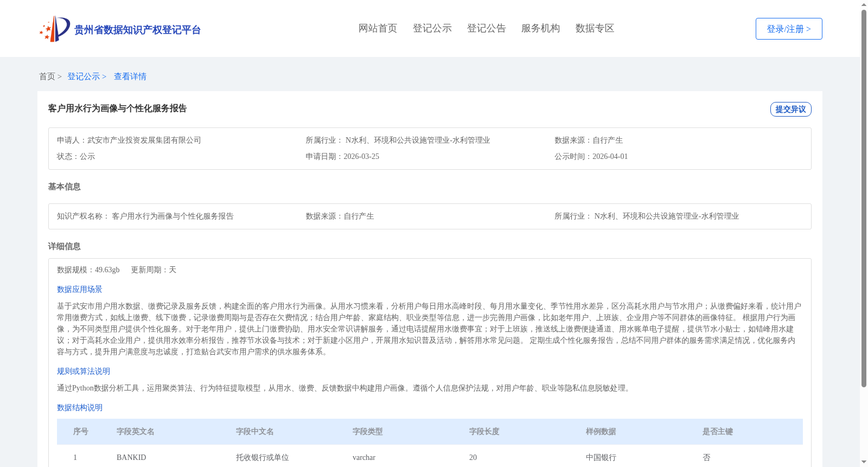Image resolution: width=868 pixels, height=467 pixels.
Task: Click the 数据规模：49.63gb value
Action: 88,270
